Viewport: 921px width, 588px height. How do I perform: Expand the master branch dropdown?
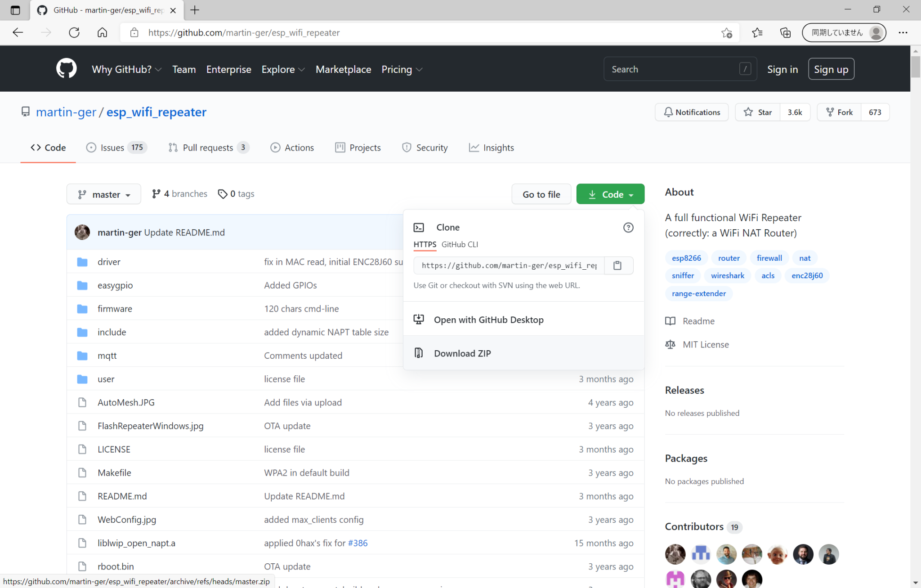pos(103,194)
